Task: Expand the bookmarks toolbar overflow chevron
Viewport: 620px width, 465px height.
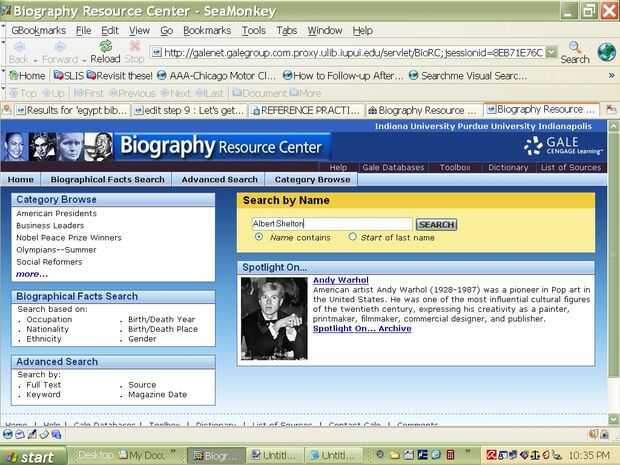Action: 611,75
